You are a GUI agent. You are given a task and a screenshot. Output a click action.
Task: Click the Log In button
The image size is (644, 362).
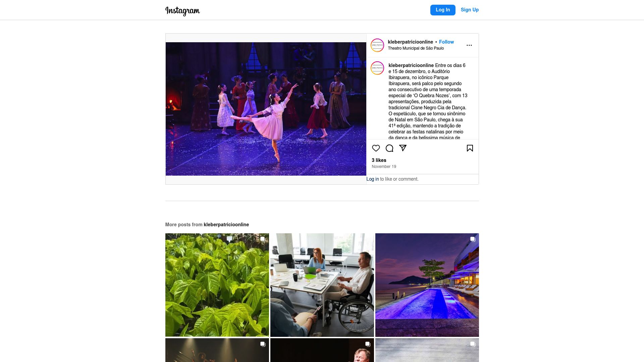(443, 10)
